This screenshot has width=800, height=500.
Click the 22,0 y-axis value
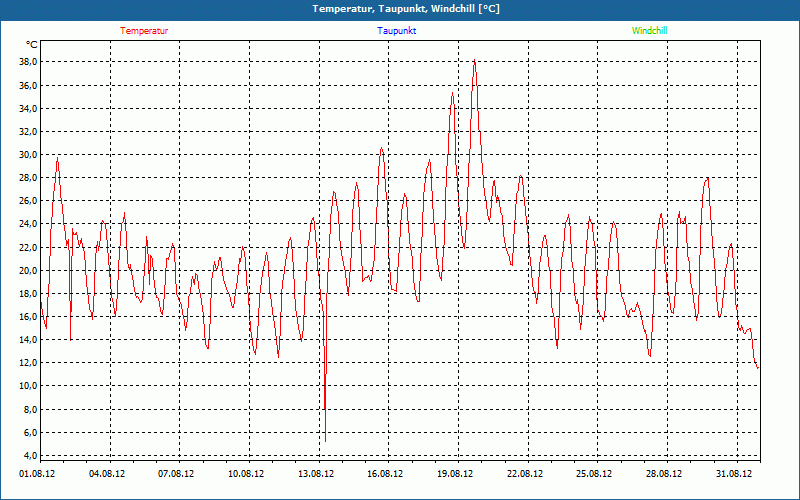click(28, 247)
